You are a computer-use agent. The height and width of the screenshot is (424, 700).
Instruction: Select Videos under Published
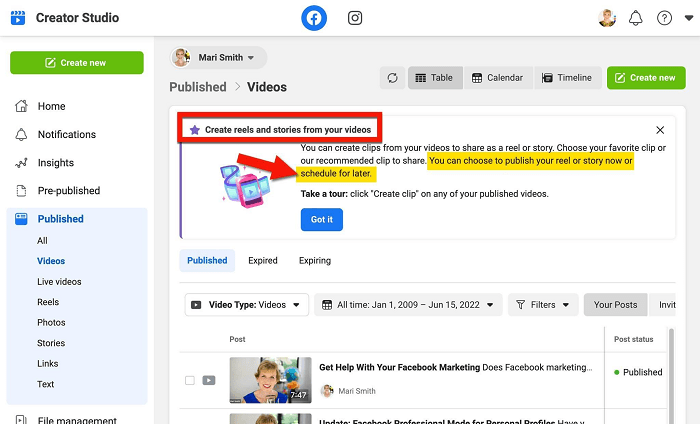coord(51,261)
